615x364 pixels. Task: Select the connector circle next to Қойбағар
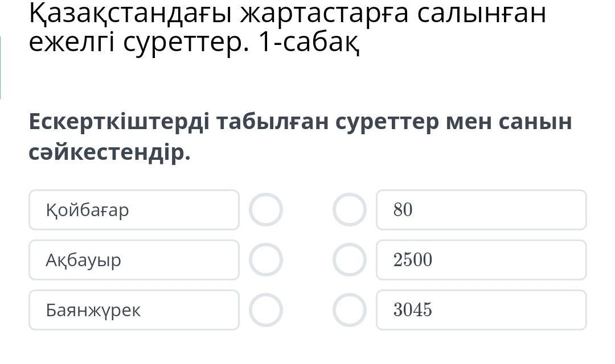(265, 210)
